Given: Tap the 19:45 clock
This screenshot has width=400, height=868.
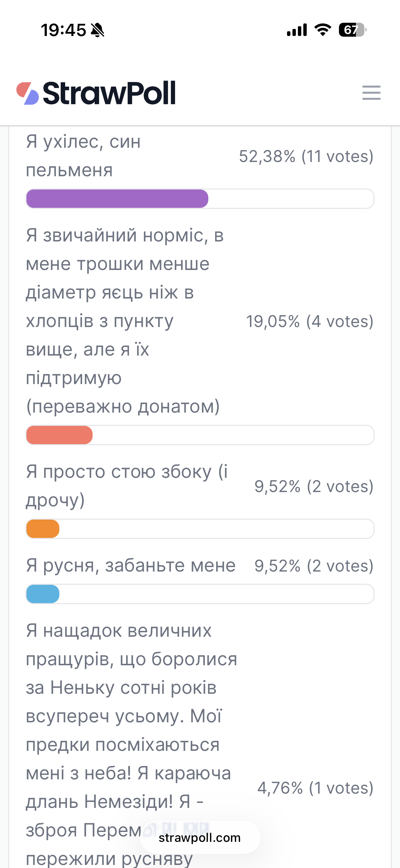Looking at the screenshot, I should pos(63,30).
